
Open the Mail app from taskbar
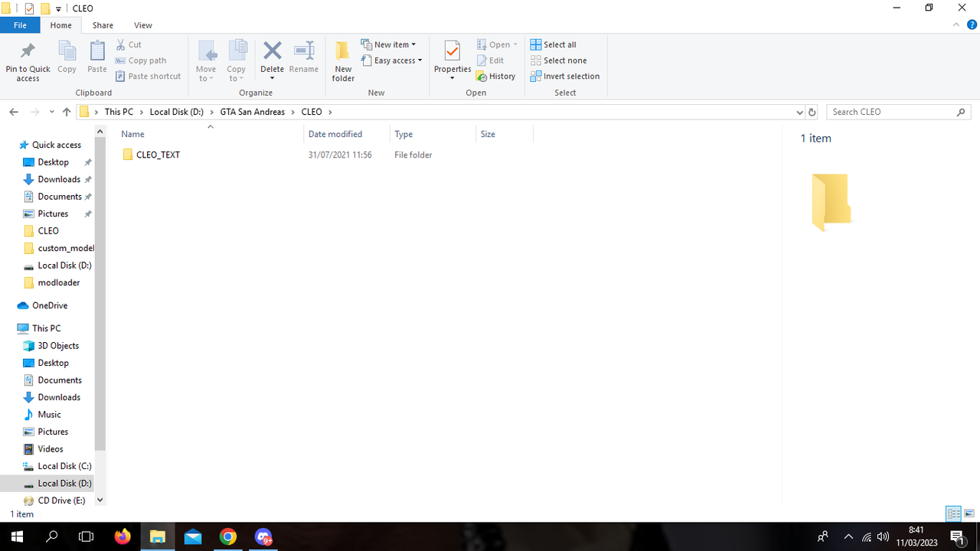(x=193, y=536)
